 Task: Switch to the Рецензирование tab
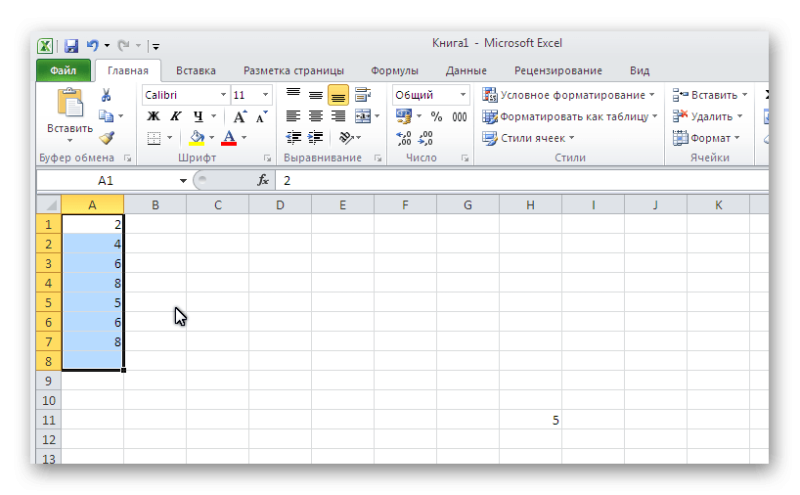(x=558, y=70)
